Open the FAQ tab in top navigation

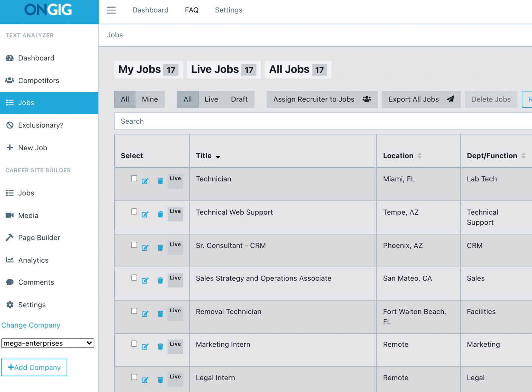pos(192,10)
